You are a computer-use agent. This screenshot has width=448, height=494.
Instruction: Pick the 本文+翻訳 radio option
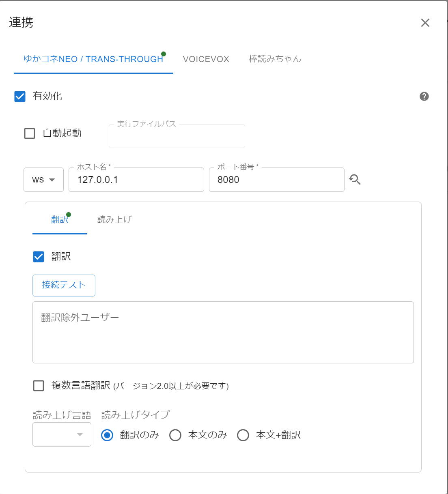(x=243, y=435)
